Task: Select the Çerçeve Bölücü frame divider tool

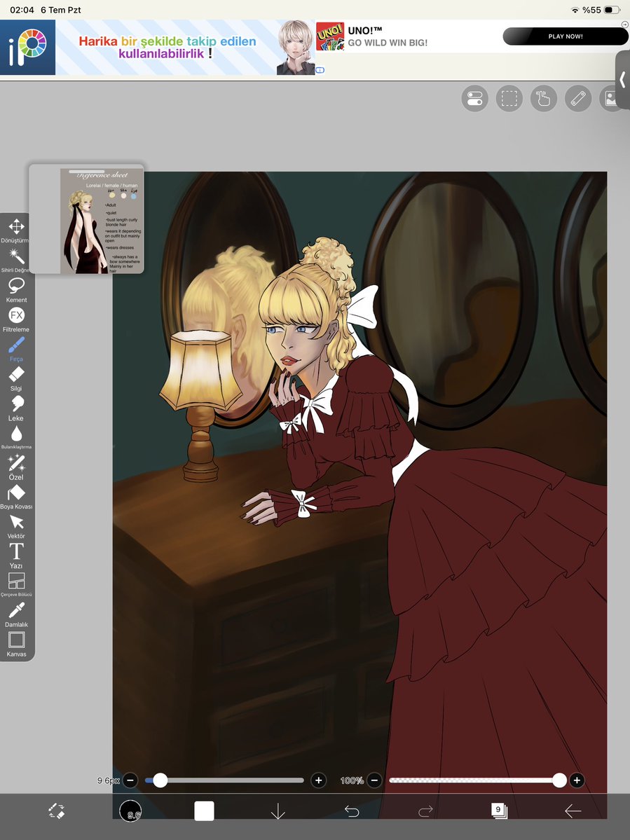Action: coord(16,585)
